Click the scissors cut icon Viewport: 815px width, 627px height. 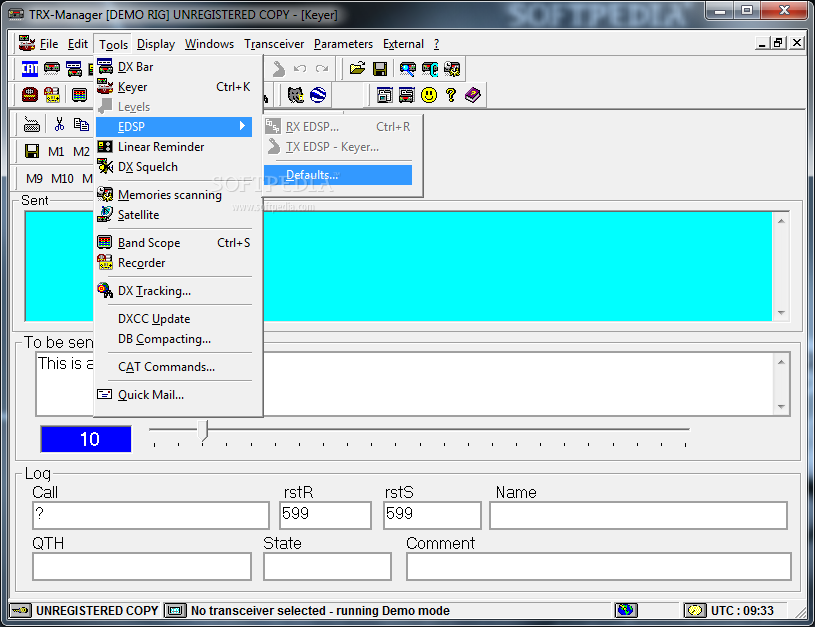[59, 124]
